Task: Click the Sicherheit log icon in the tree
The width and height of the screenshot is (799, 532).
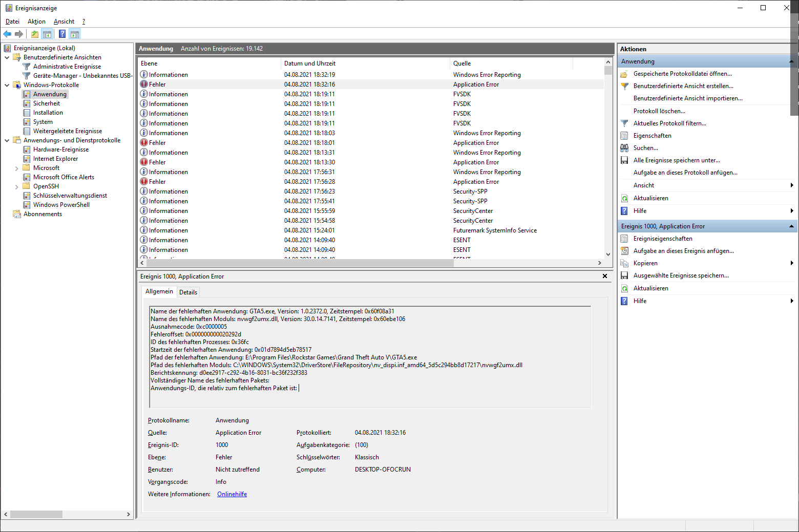Action: click(27, 103)
